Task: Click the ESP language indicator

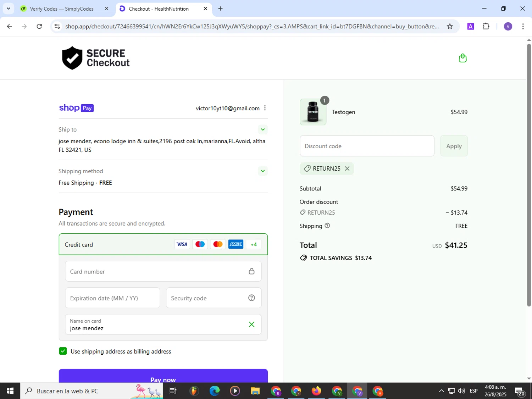Action: tap(473, 391)
